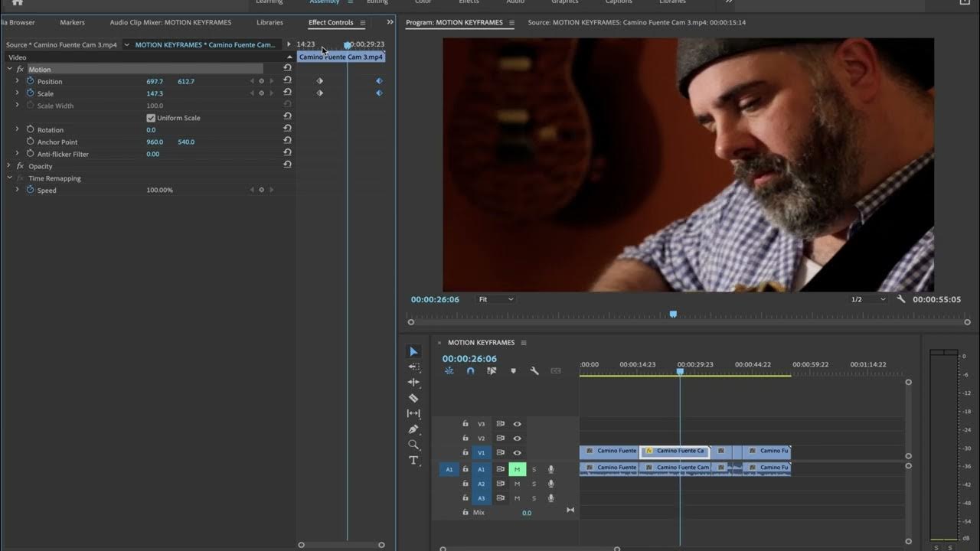The height and width of the screenshot is (551, 980).
Task: Reset the Opacity effect
Action: tap(287, 165)
